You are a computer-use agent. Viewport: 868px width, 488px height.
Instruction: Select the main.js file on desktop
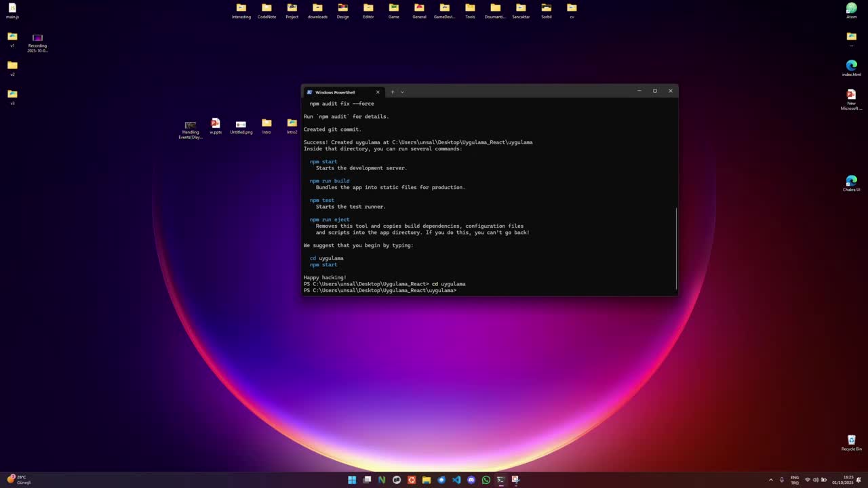(x=12, y=11)
